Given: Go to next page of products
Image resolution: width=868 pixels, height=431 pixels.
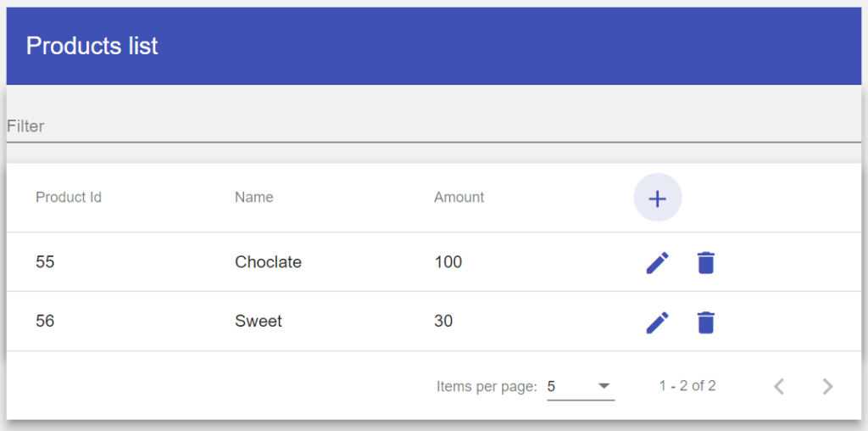Looking at the screenshot, I should 827,386.
